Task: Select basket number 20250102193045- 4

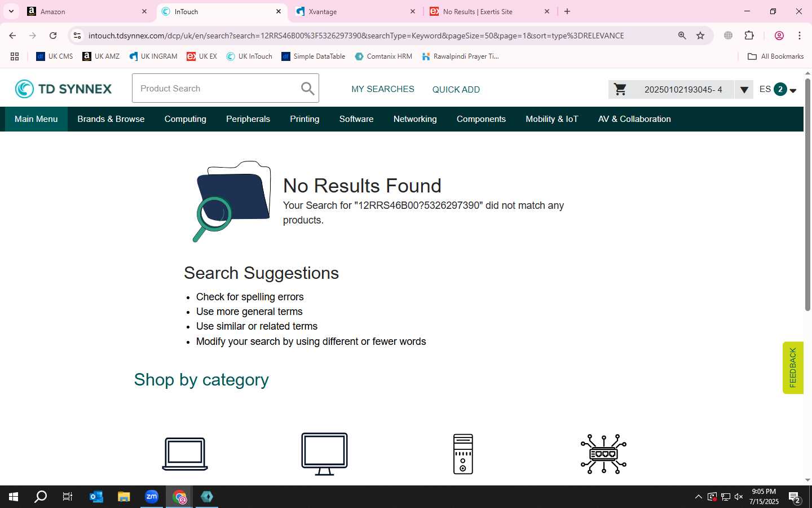Action: 683,89
